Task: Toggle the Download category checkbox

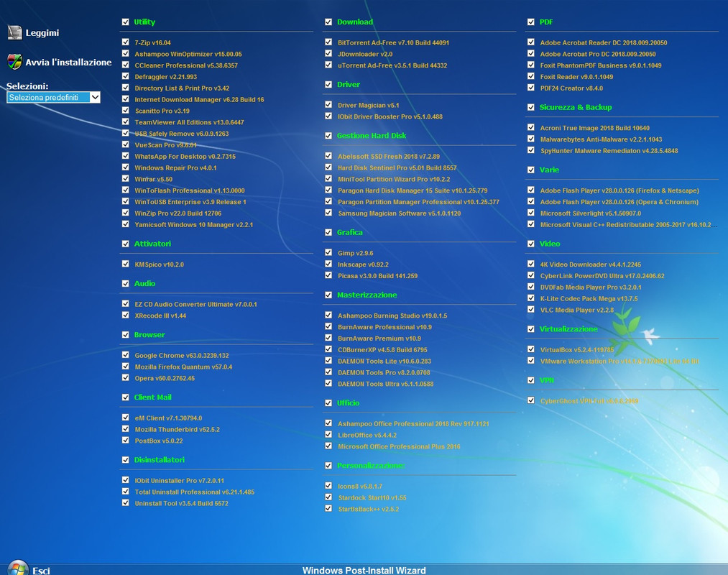Action: click(x=328, y=22)
